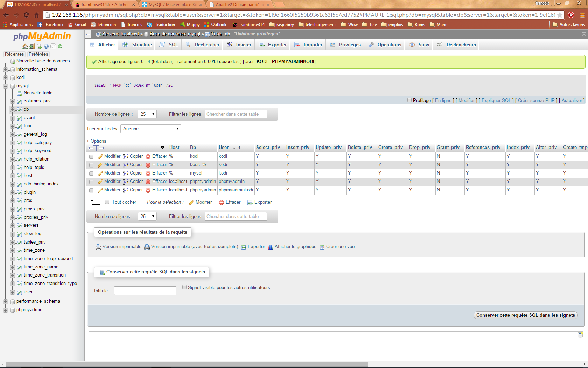Open Rechercher tab
Viewport: 588px width, 368px height.
pos(203,45)
